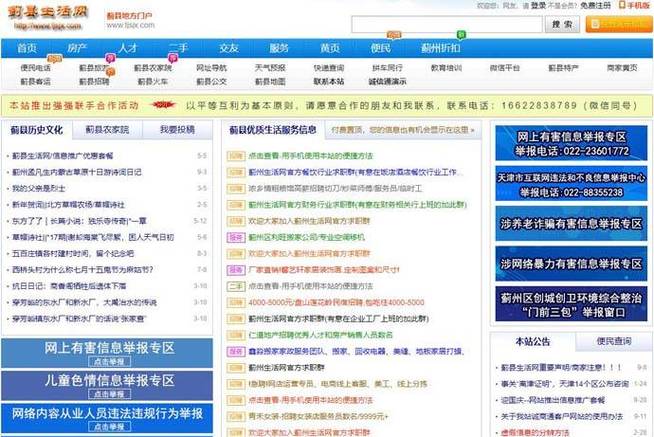Open the 付费置顶 promotion link

tap(402, 130)
